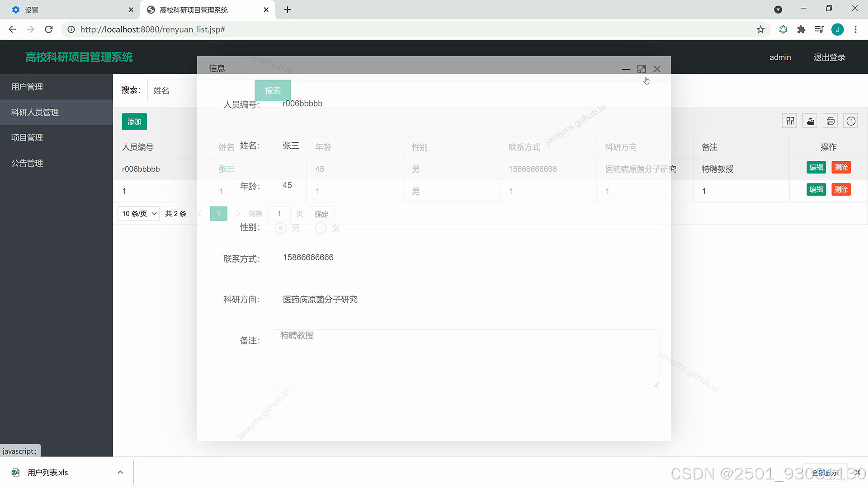
Task: Open a new browser tab
Action: tap(288, 9)
